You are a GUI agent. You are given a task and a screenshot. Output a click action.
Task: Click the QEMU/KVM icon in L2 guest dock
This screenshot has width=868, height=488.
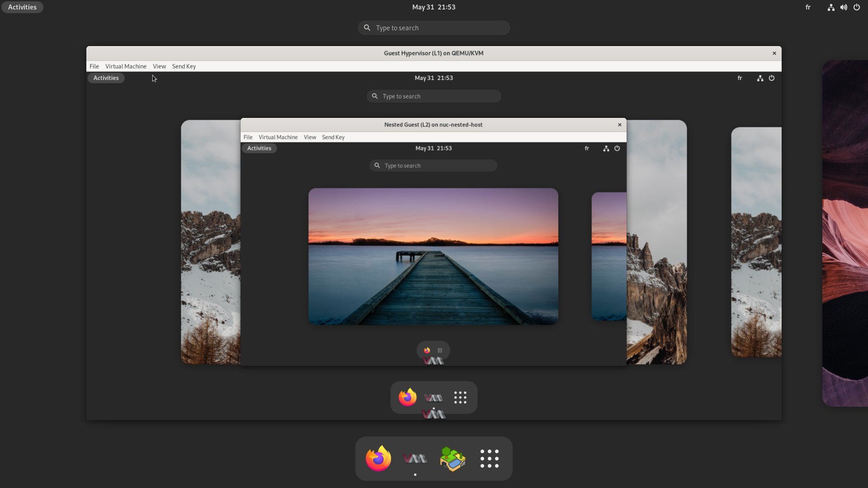[434, 361]
